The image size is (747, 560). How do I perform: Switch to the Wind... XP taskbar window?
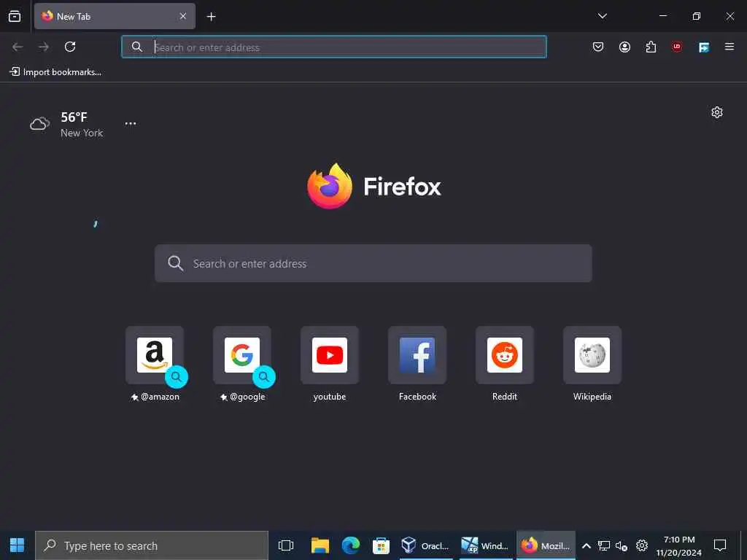point(485,545)
